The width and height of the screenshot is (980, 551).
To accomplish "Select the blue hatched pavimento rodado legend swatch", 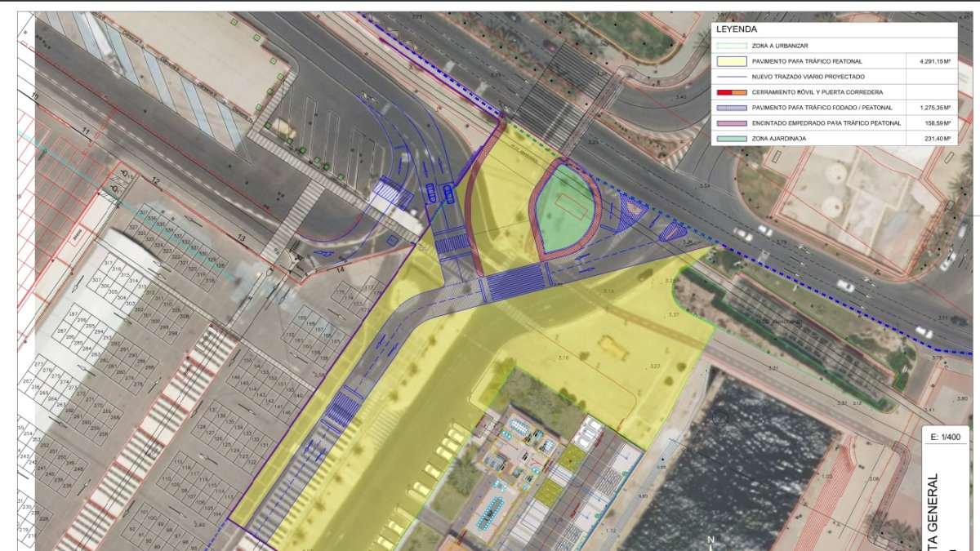I will (x=730, y=108).
